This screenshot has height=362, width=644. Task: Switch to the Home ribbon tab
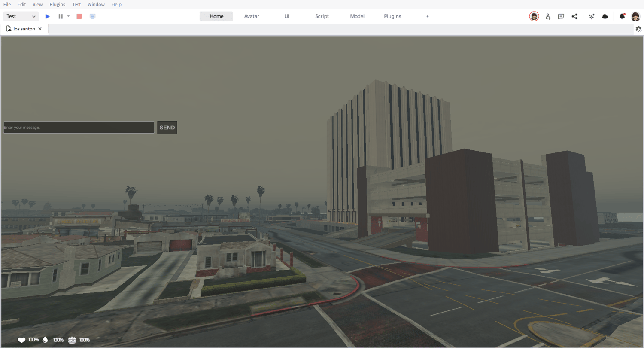(x=216, y=16)
